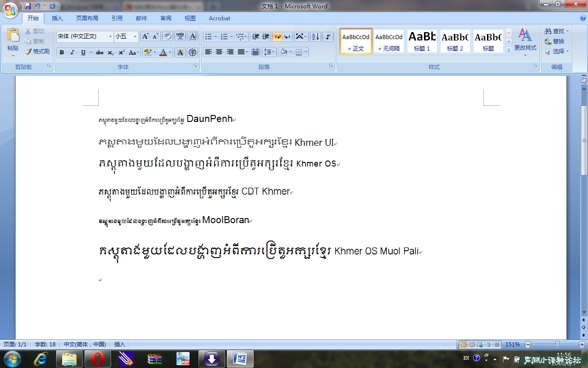Click the Enclose Characters (字) icon
Screen dimensions: 588x368
(192, 52)
